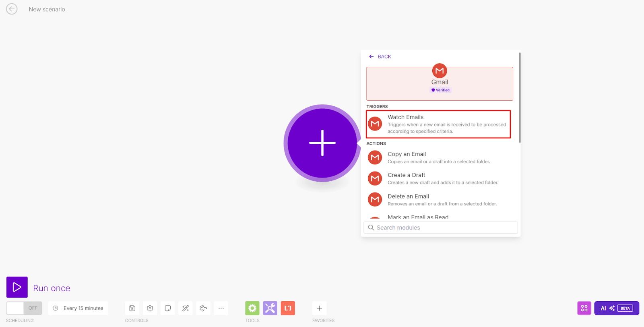Open the Every 15 minutes schedule setting

coord(78,308)
